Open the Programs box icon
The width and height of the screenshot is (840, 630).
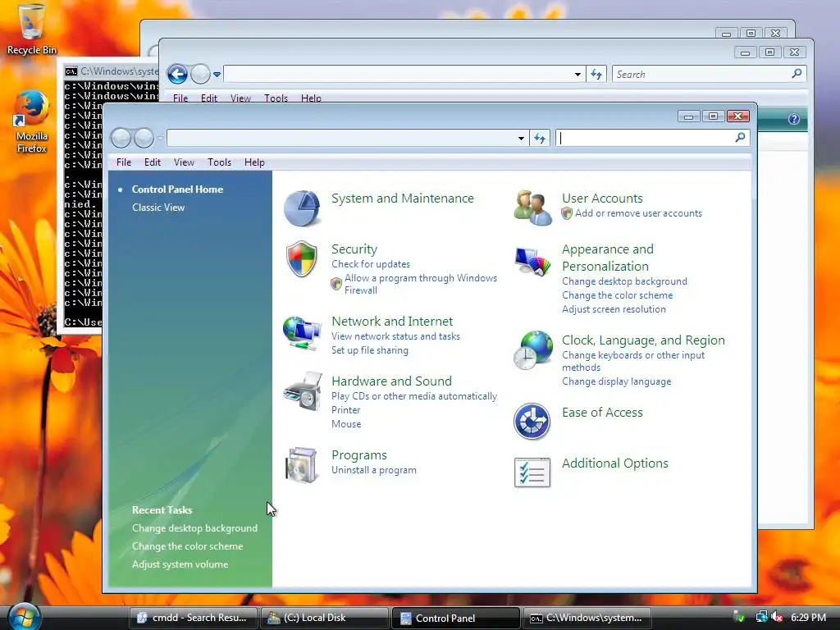pos(302,465)
